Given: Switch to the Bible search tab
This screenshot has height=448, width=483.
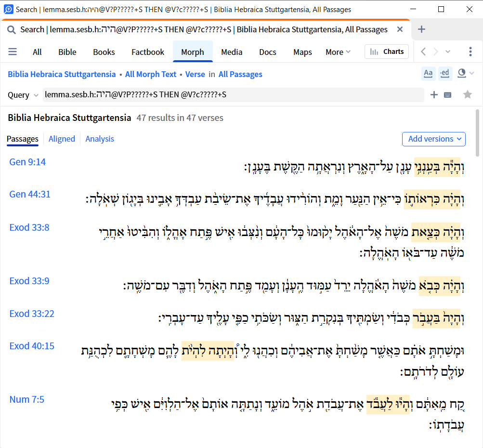Looking at the screenshot, I should 67,52.
